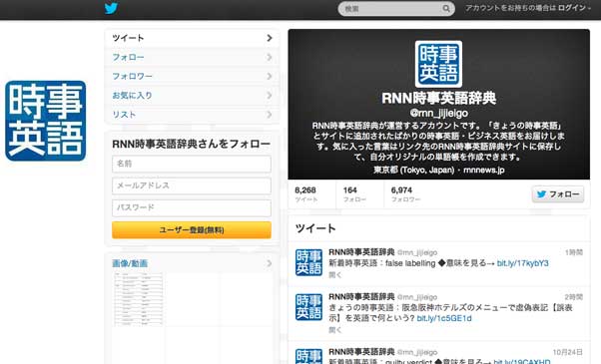601x364 pixels.
Task: Open the bit.ly/1c5GE1d link
Action: [x=444, y=318]
